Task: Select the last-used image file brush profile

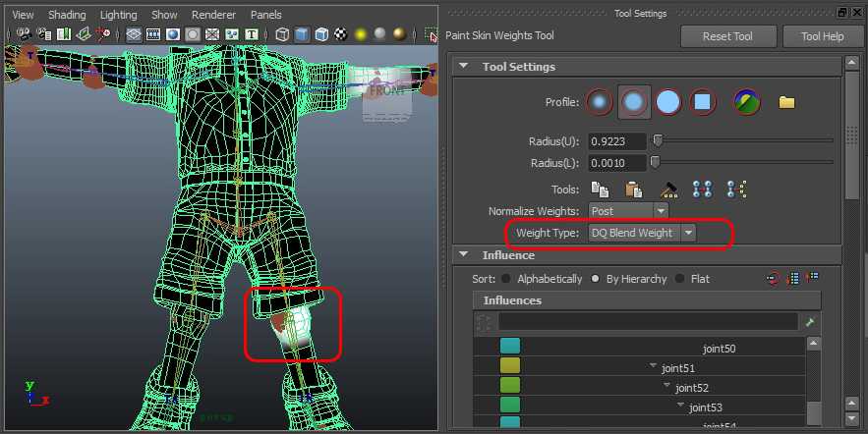Action: coord(747,102)
